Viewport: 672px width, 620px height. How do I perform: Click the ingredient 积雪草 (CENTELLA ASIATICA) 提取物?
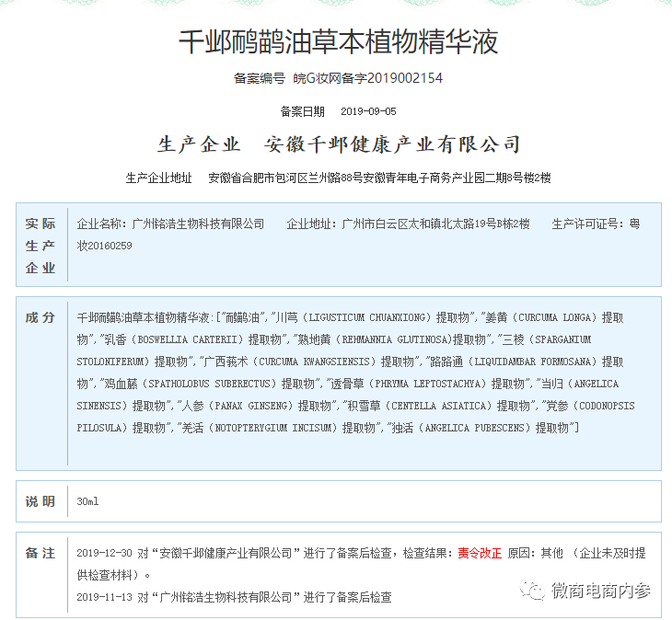coord(438,406)
